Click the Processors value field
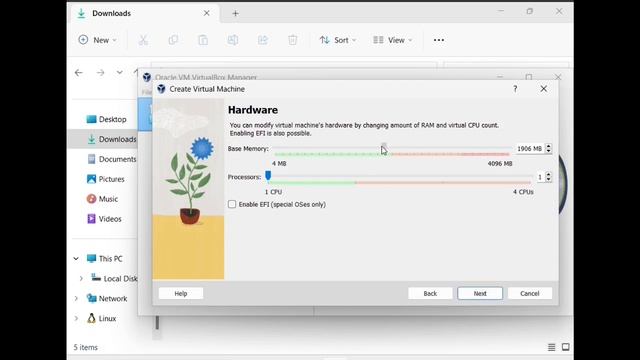640x360 pixels. click(x=540, y=177)
